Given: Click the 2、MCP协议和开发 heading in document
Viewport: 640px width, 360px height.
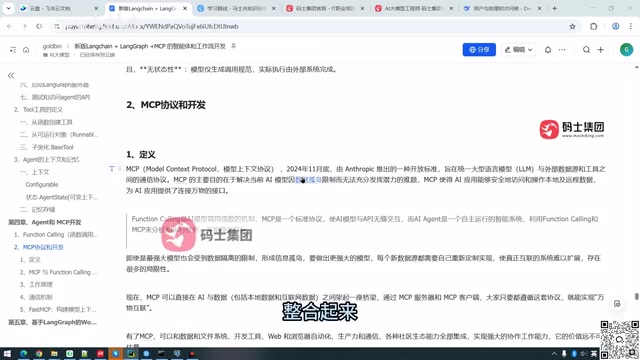Looking at the screenshot, I should click(166, 105).
